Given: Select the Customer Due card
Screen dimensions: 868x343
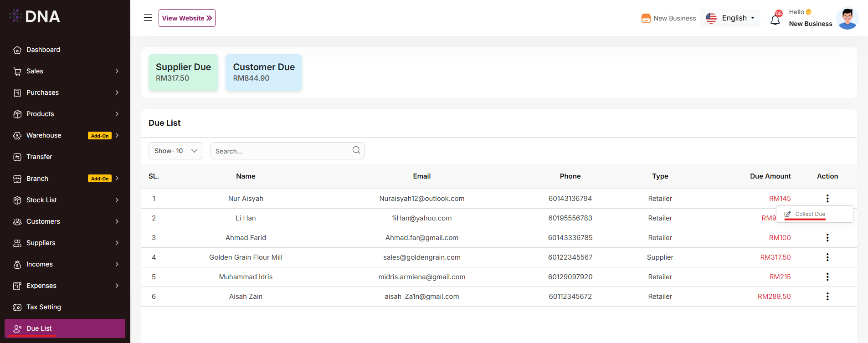Looking at the screenshot, I should pyautogui.click(x=263, y=72).
